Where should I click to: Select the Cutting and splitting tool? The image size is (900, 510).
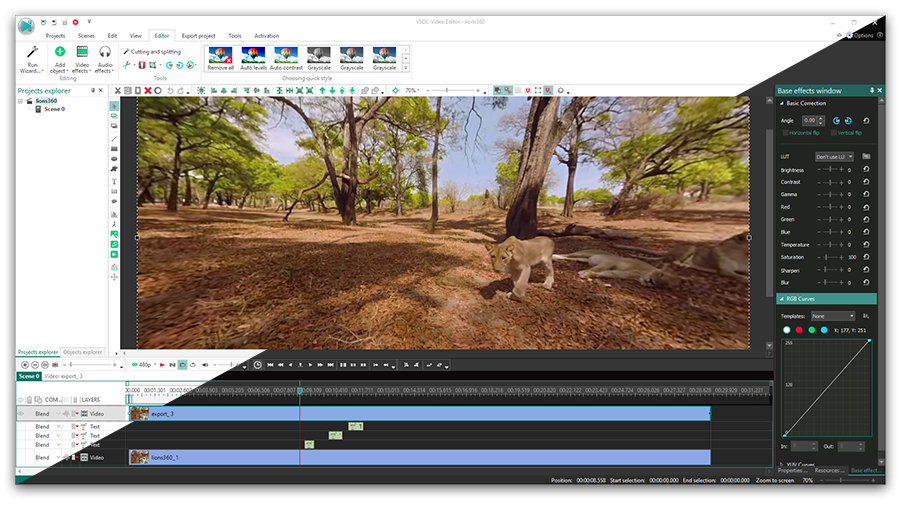pos(152,52)
